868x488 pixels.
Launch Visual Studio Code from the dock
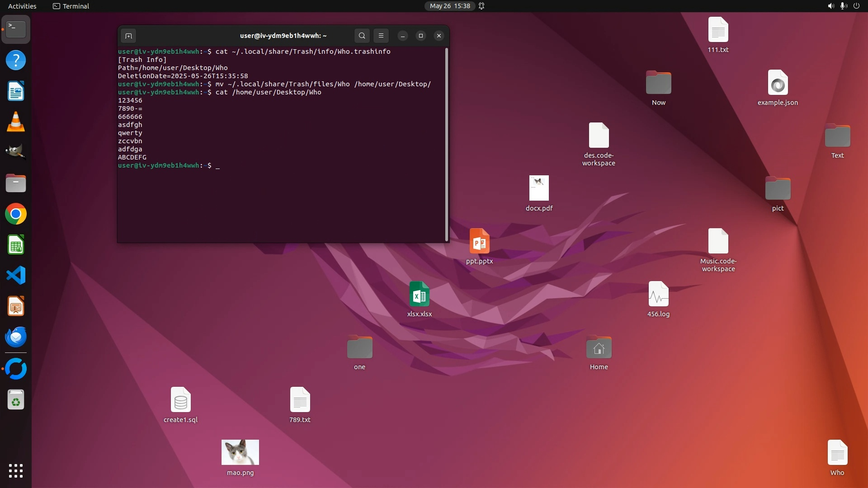point(16,275)
